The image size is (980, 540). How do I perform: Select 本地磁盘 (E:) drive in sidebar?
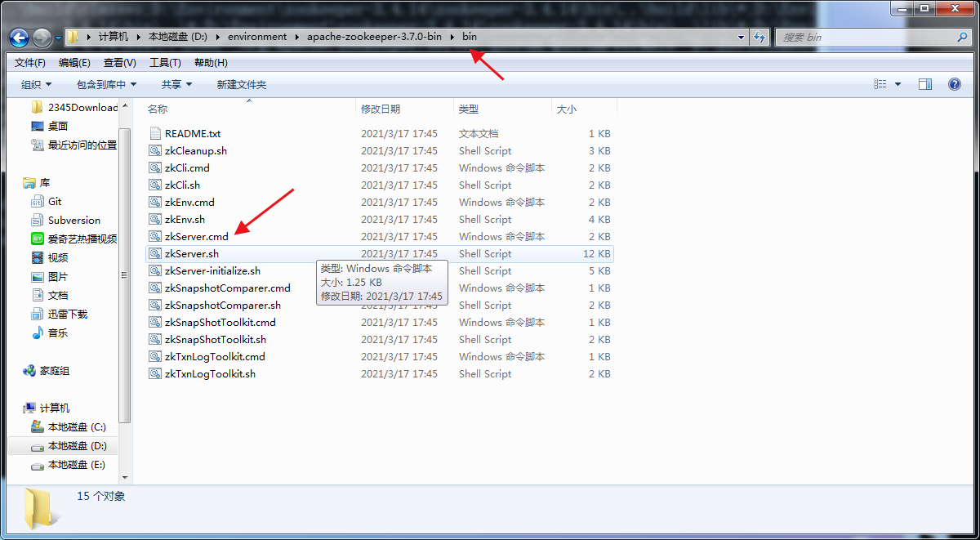(69, 464)
